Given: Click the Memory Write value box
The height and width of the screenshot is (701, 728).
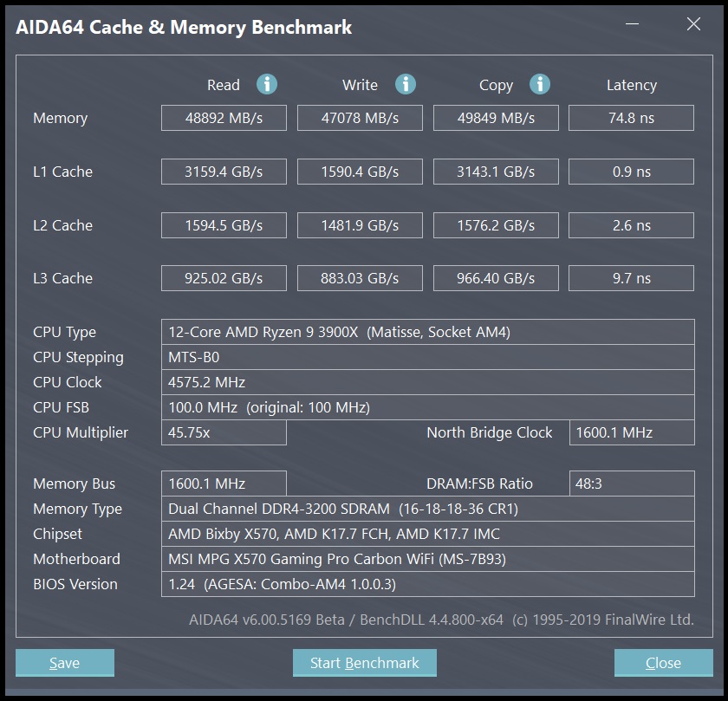Looking at the screenshot, I should [360, 118].
